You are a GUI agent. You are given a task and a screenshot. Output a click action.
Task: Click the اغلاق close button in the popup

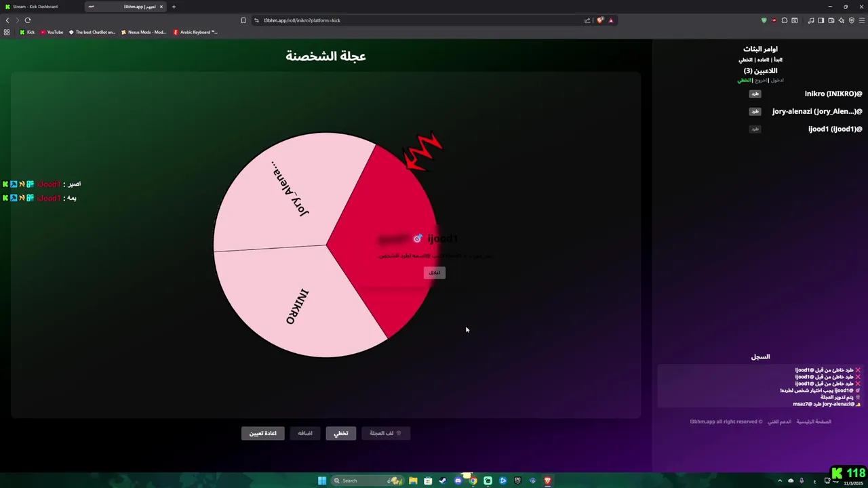coord(434,272)
